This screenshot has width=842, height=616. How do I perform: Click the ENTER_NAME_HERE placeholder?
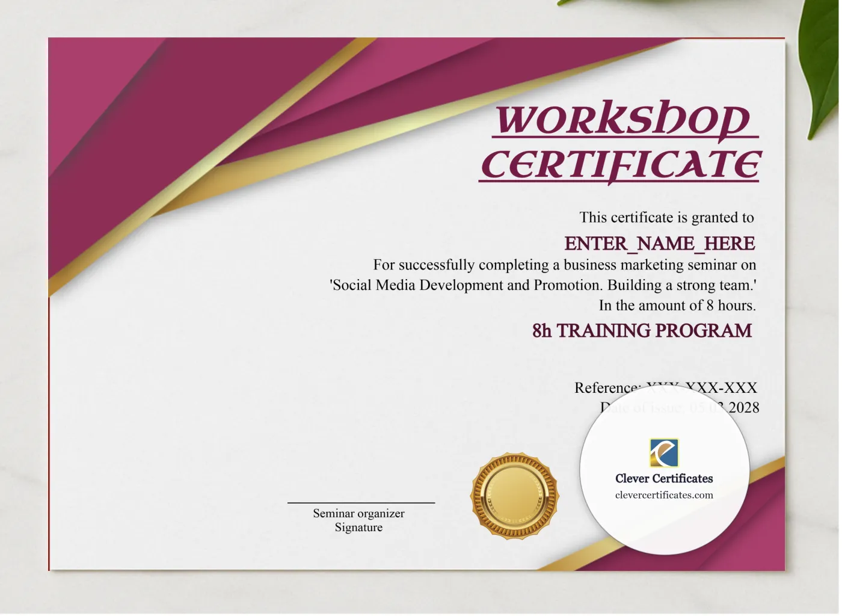click(659, 244)
